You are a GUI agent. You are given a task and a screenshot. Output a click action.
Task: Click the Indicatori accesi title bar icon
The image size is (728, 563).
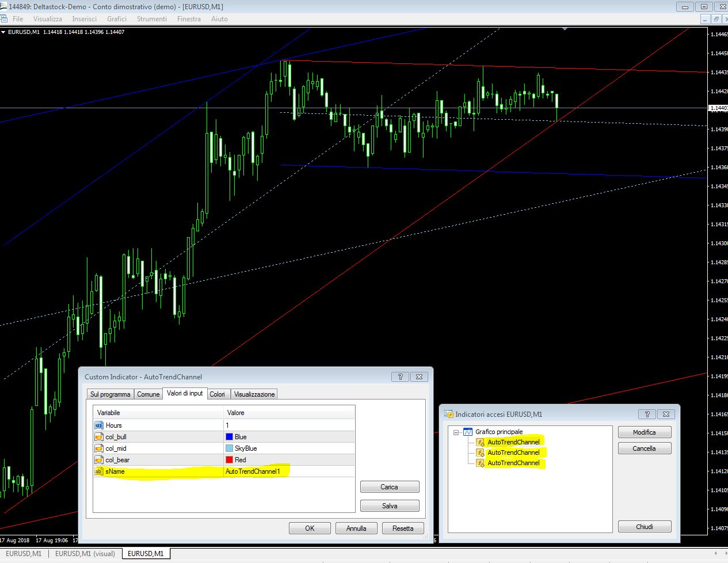(448, 414)
